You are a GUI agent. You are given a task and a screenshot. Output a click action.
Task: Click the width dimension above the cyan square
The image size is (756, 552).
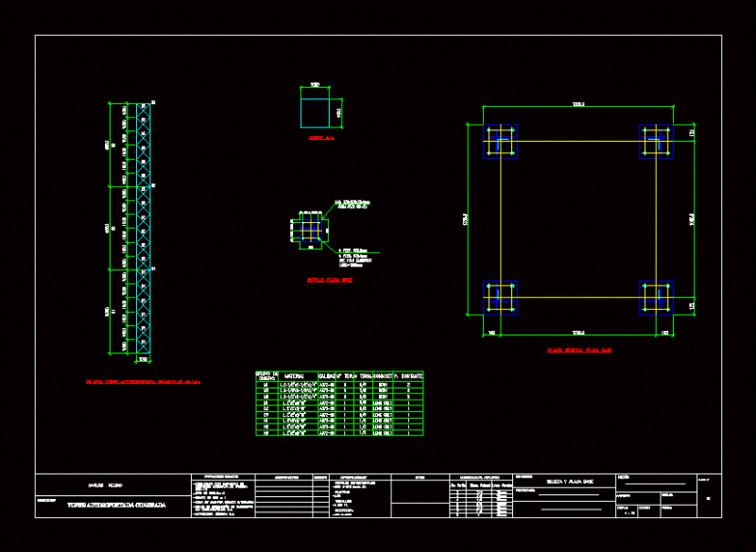point(315,85)
